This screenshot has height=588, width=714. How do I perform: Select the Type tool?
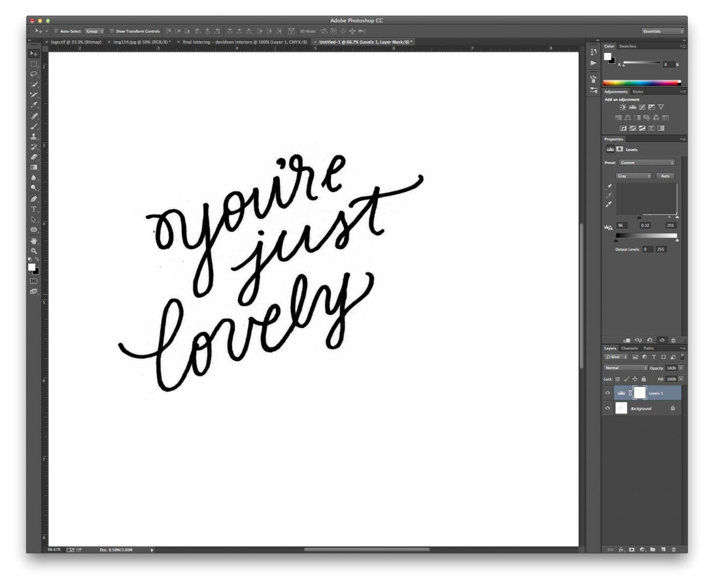(34, 208)
